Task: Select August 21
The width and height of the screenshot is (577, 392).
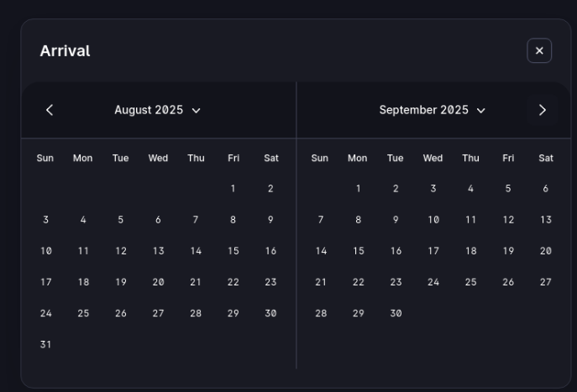Action: pyautogui.click(x=196, y=282)
